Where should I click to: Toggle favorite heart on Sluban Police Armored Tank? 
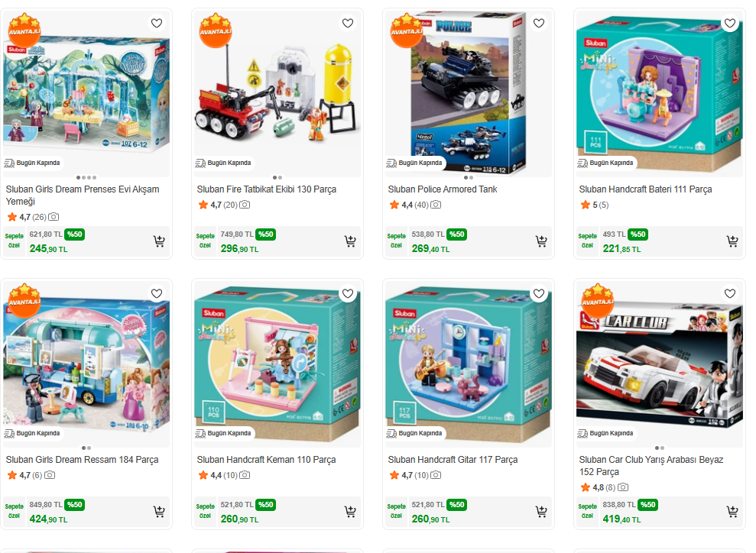point(539,23)
